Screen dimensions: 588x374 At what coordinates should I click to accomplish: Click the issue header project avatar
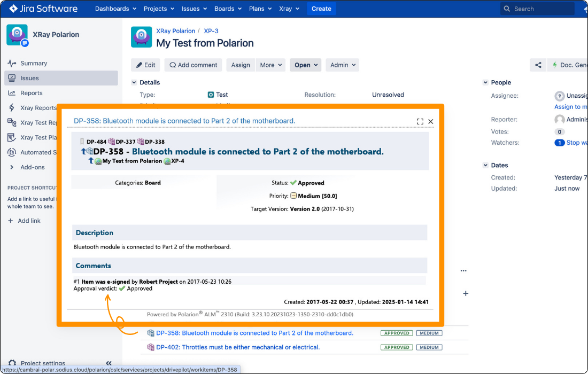pos(141,37)
